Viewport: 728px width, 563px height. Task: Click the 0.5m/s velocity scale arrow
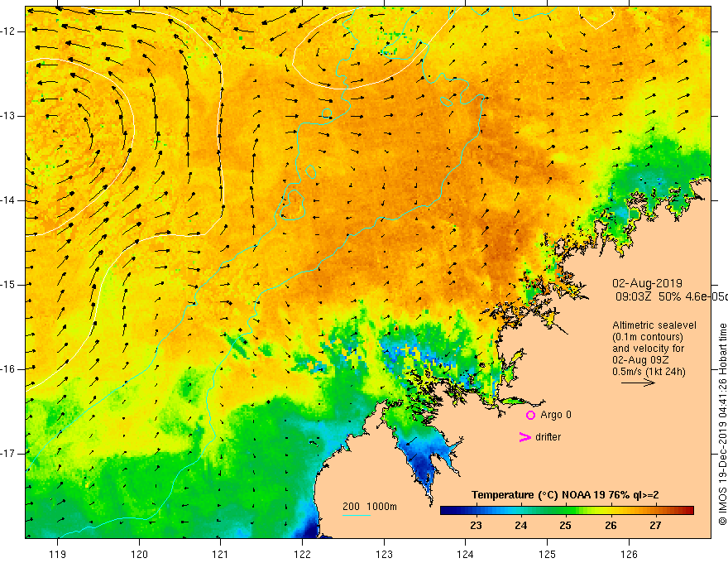(638, 383)
